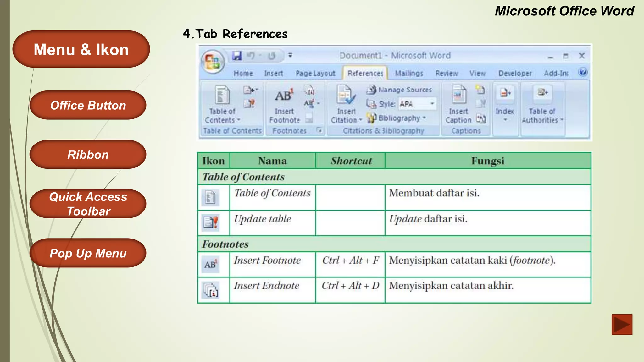Click Cross-reference icon in Captions group
This screenshot has height=362, width=644.
pyautogui.click(x=481, y=118)
